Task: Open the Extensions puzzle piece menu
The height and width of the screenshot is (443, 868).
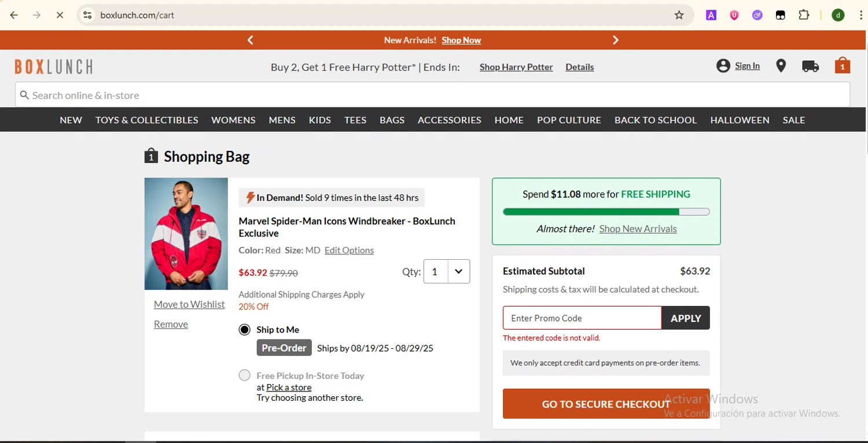Action: (x=804, y=15)
